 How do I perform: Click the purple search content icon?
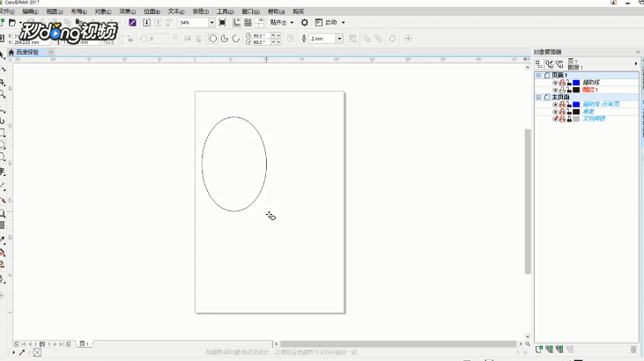click(x=132, y=23)
